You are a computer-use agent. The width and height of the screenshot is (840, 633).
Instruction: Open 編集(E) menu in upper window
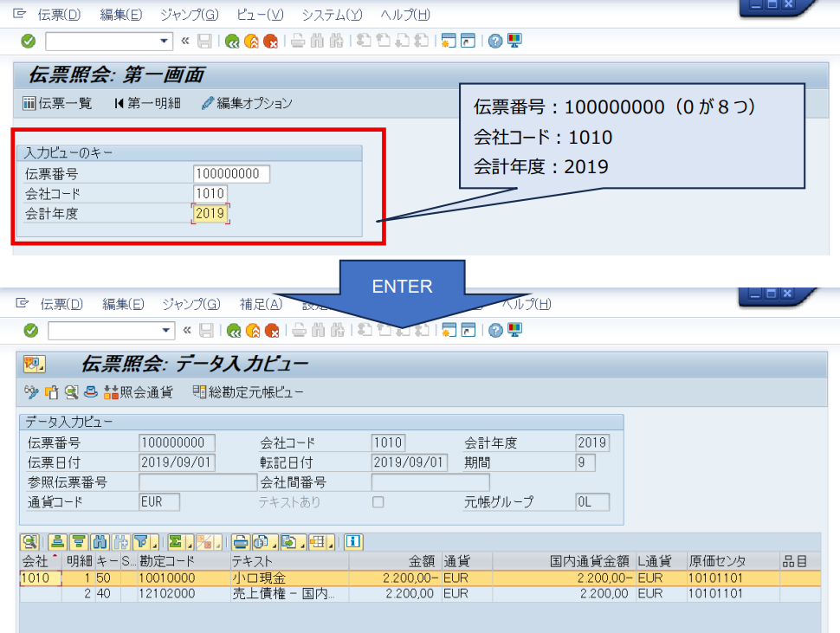[x=121, y=15]
